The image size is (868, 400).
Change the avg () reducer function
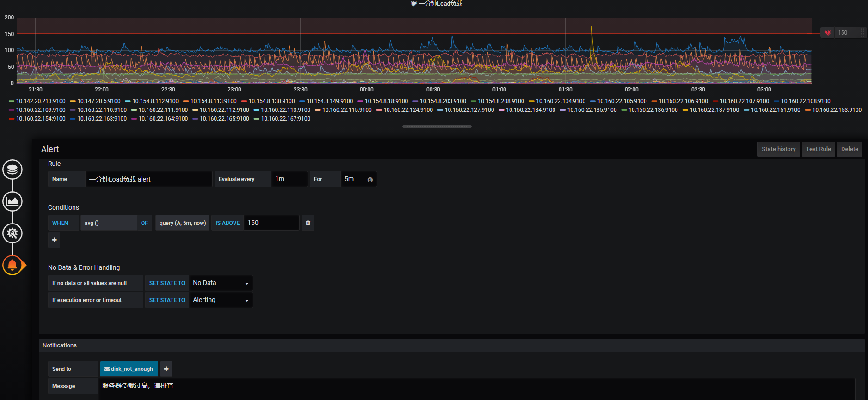click(x=109, y=223)
